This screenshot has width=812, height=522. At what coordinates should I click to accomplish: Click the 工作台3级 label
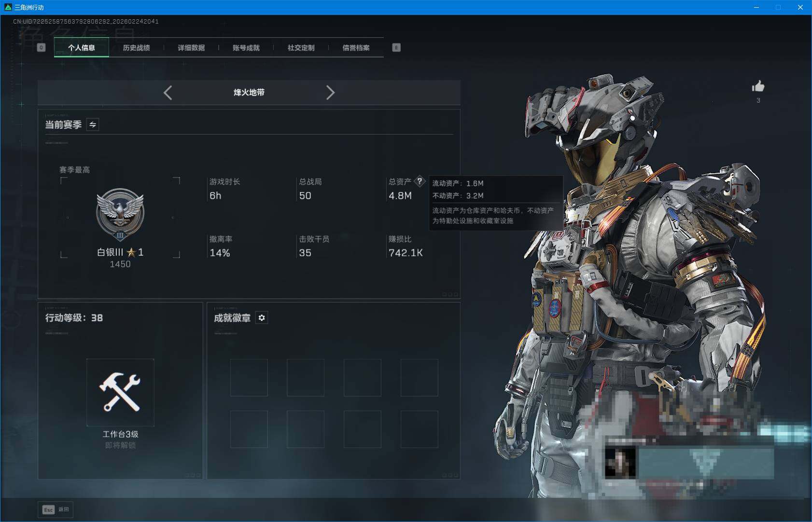[120, 434]
